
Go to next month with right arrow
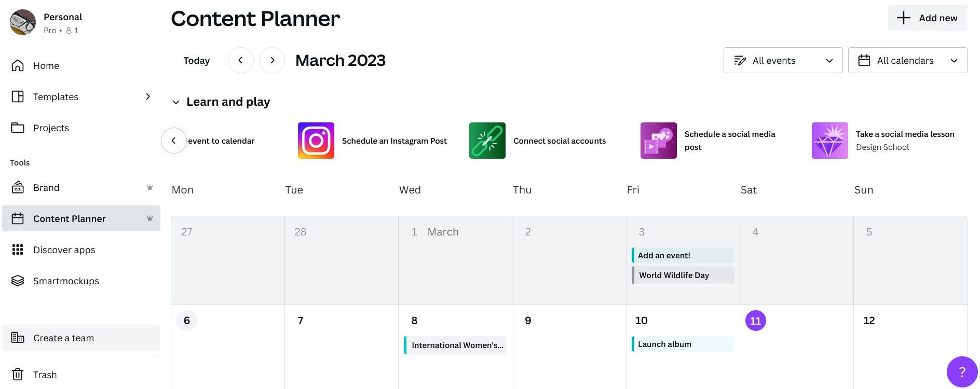272,60
